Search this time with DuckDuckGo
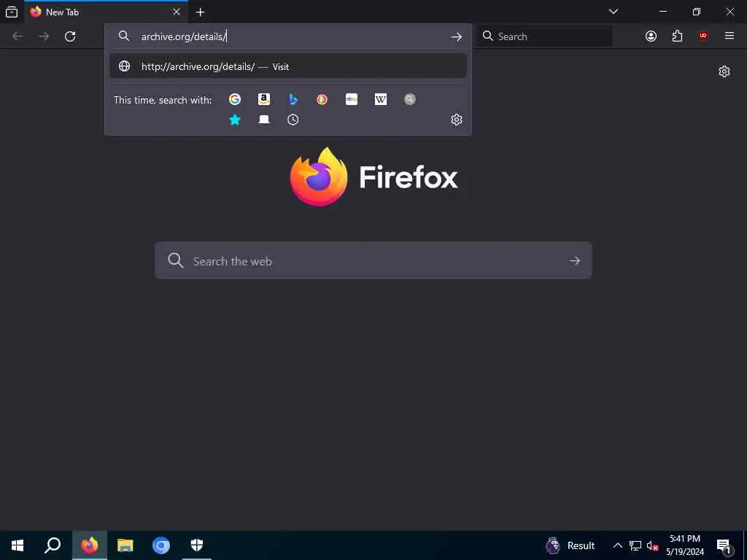 tap(322, 99)
